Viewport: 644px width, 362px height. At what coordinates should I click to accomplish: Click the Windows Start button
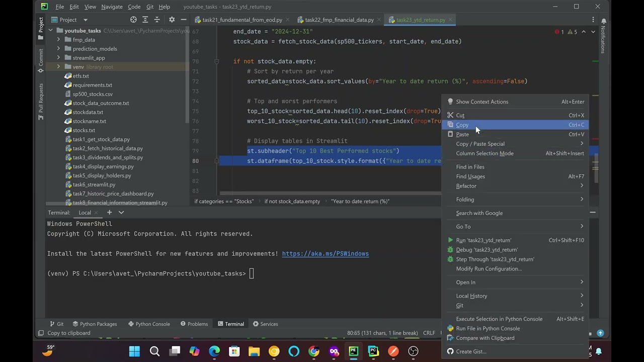tap(134, 351)
